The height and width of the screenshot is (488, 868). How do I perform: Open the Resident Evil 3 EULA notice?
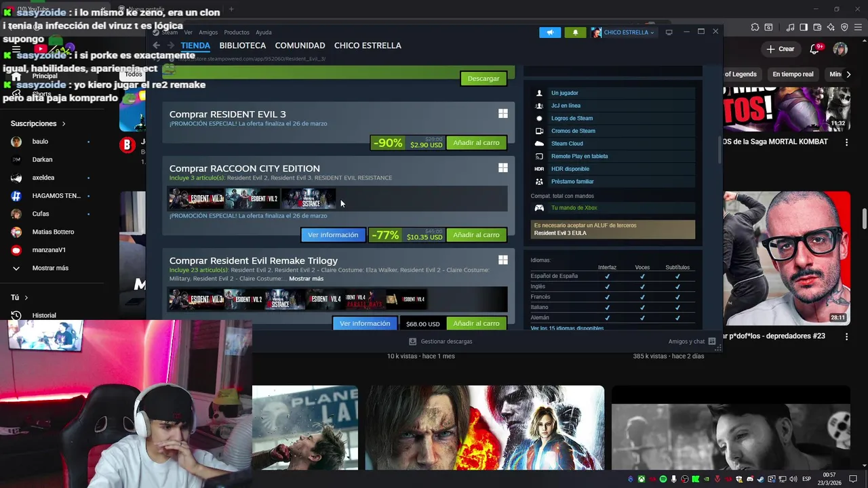pos(613,229)
